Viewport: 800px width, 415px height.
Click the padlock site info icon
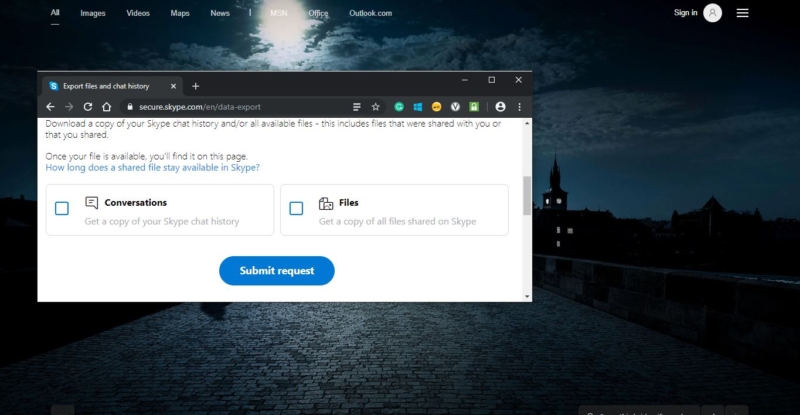(130, 107)
